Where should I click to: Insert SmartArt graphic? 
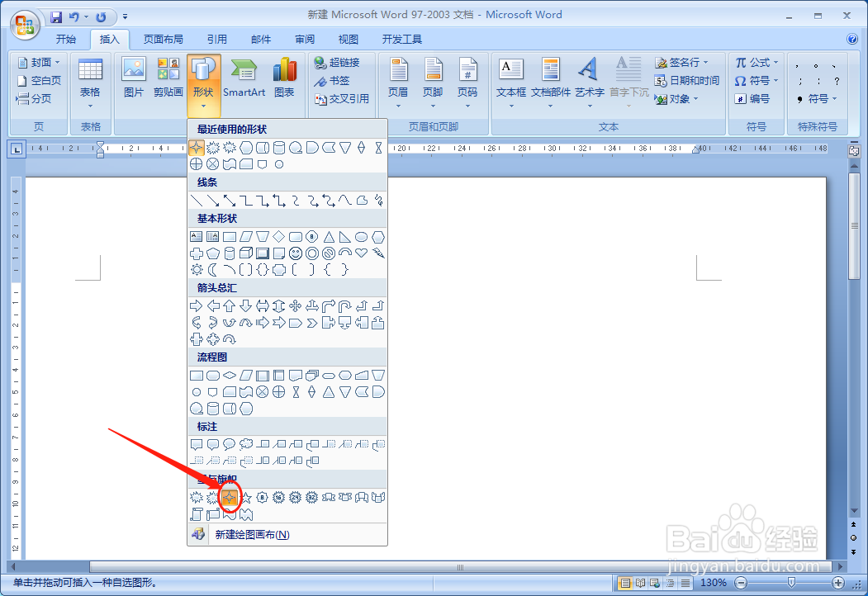244,78
